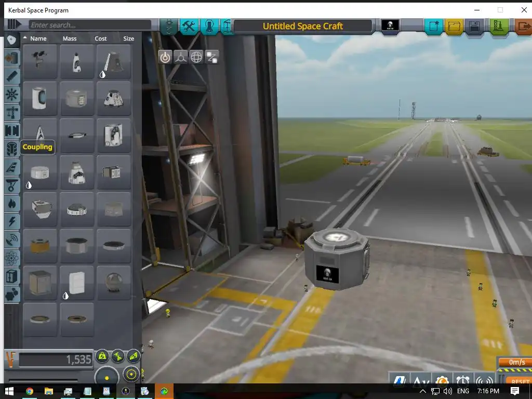The width and height of the screenshot is (532, 399).
Task: Save the craft with floppy icon
Action: 474,26
